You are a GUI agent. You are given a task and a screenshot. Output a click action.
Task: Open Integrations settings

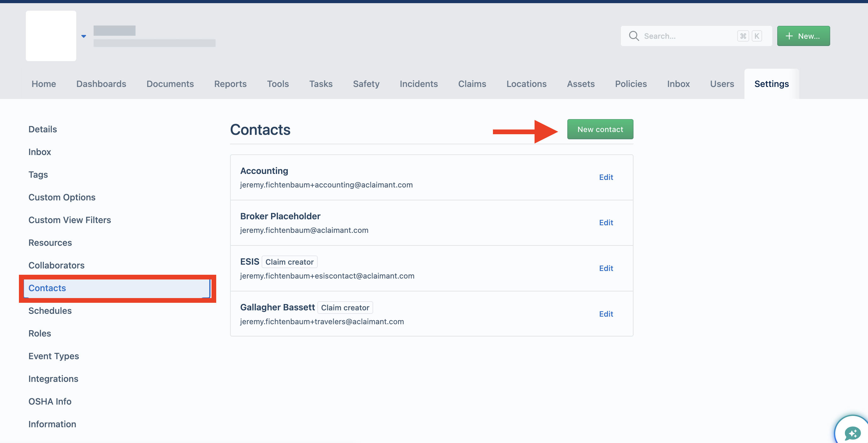(x=53, y=379)
